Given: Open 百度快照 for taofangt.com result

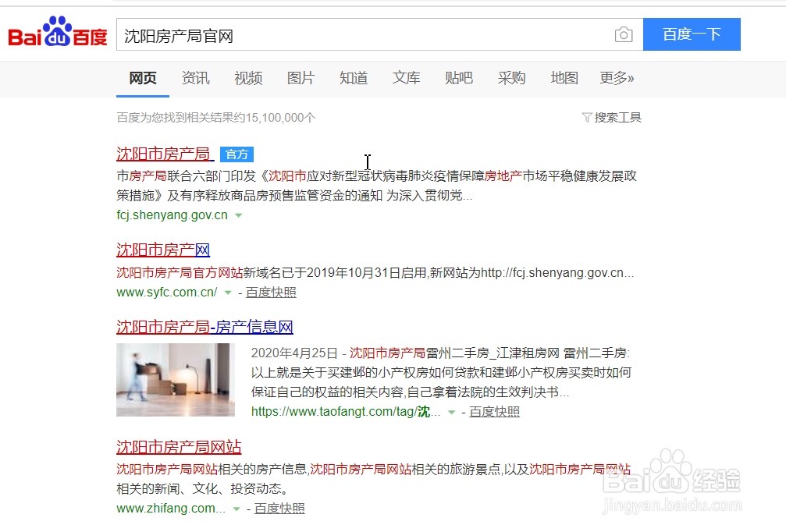Looking at the screenshot, I should pyautogui.click(x=494, y=411).
